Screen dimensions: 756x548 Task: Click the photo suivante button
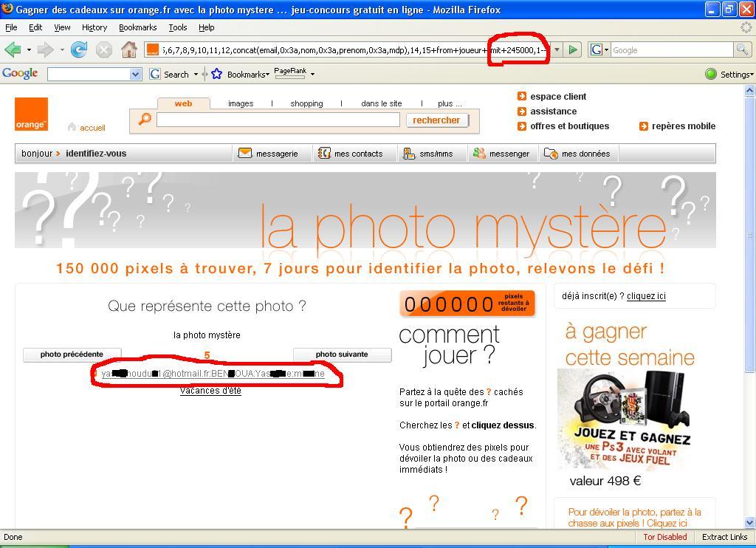pos(342,354)
